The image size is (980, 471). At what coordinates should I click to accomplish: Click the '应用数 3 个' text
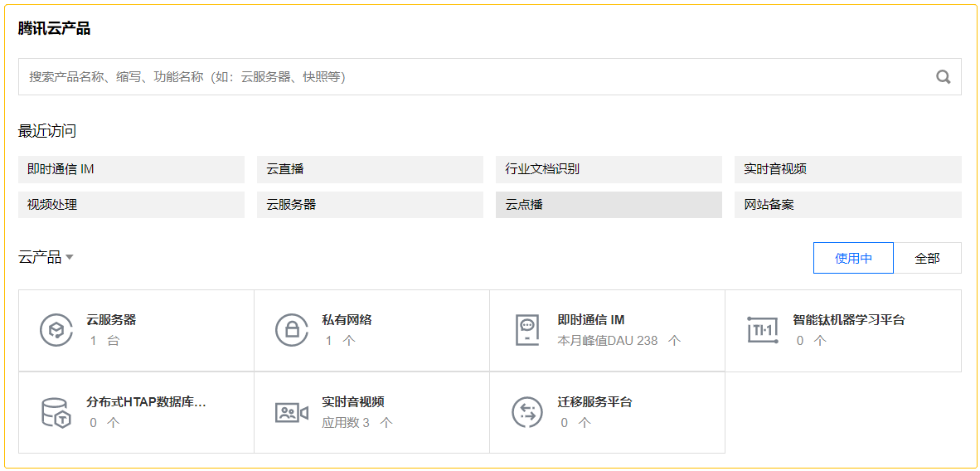(x=357, y=423)
